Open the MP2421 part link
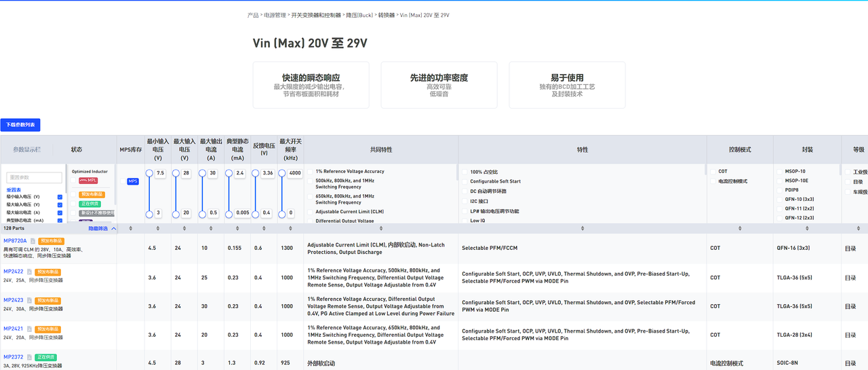The image size is (868, 370). (14, 329)
